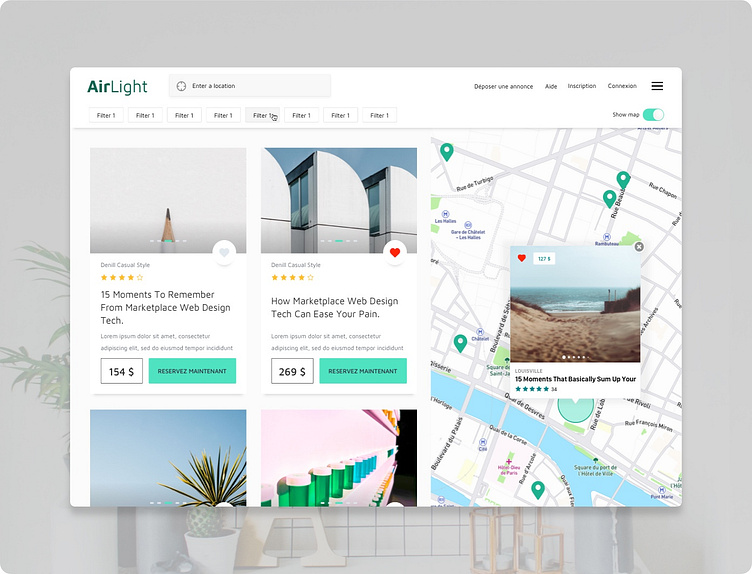Select the map pin near Hôtel-Dieu de Paris
Viewport: 752px width, 574px height.
(x=537, y=489)
